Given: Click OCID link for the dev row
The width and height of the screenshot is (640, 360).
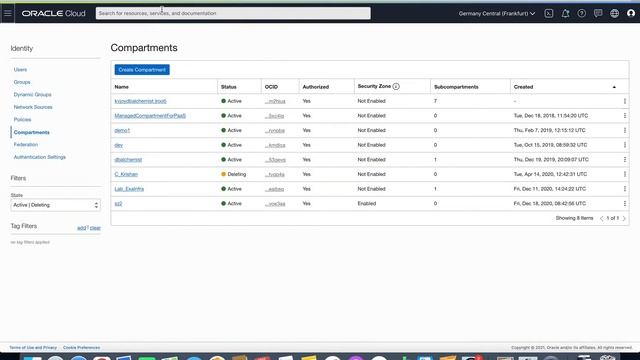Looking at the screenshot, I should [x=275, y=145].
